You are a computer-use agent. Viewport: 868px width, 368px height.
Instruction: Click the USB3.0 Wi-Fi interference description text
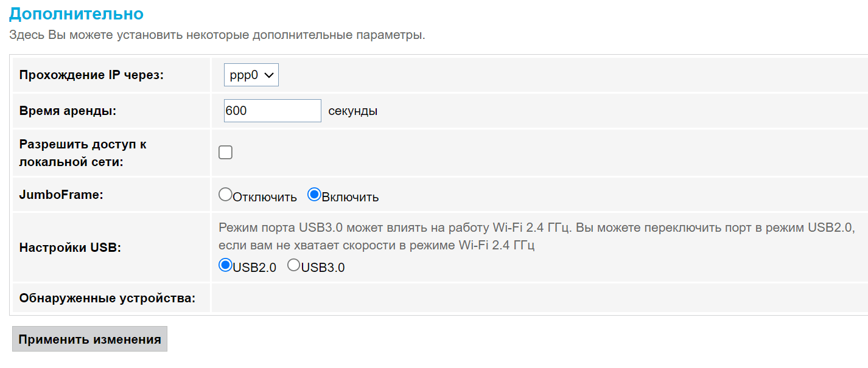point(536,237)
